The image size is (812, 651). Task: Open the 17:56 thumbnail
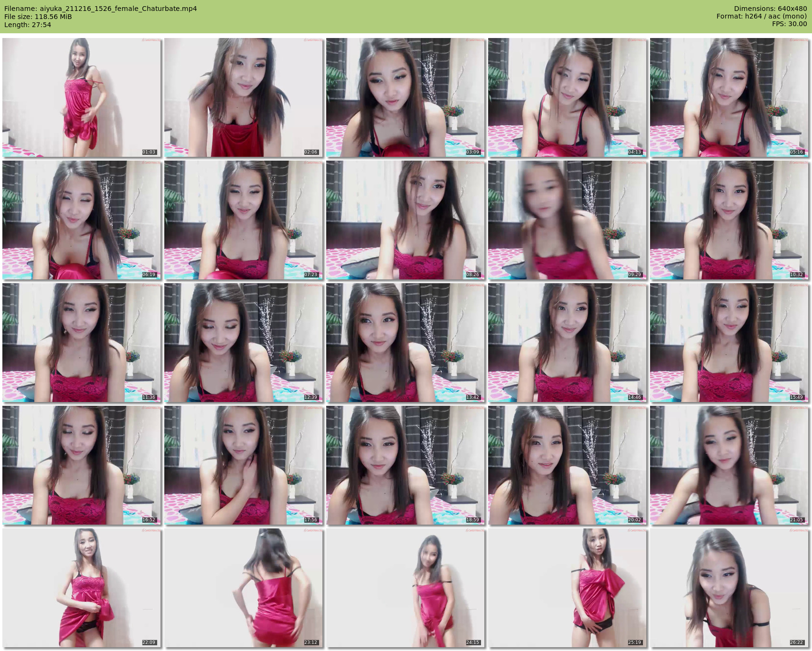244,465
